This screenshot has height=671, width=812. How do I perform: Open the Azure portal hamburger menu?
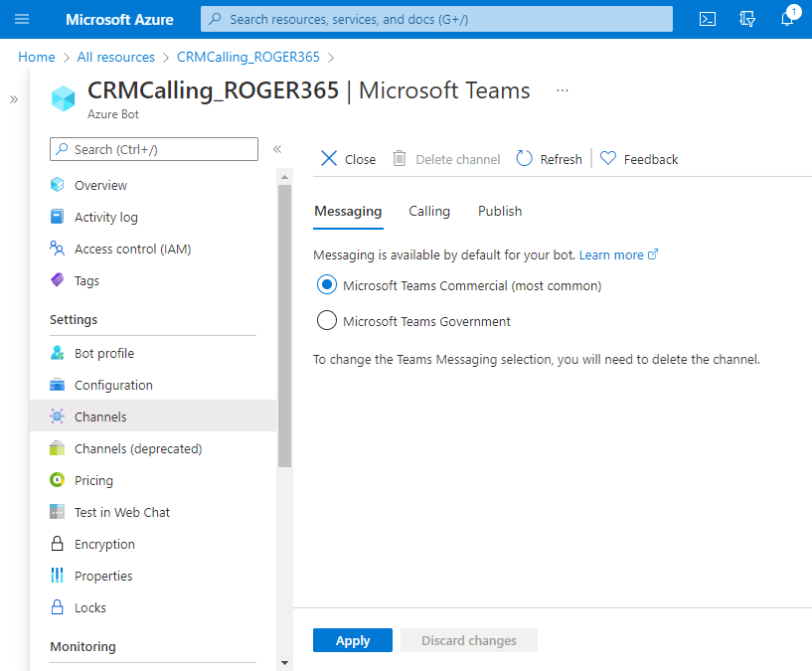(22, 19)
